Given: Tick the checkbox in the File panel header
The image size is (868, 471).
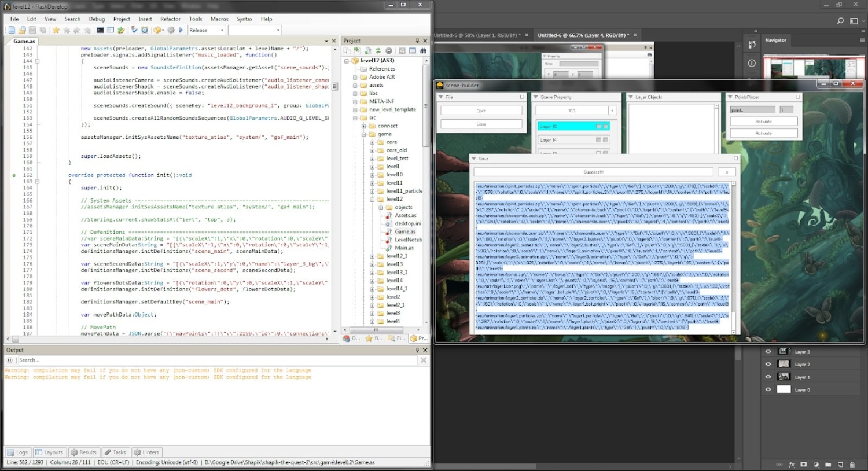Looking at the screenshot, I should [x=522, y=97].
